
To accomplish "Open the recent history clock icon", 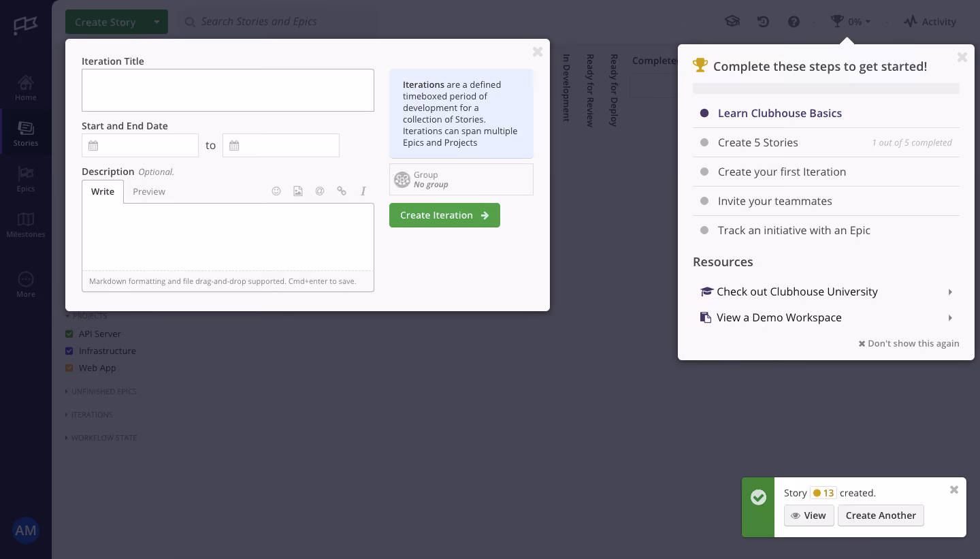I will (x=763, y=22).
